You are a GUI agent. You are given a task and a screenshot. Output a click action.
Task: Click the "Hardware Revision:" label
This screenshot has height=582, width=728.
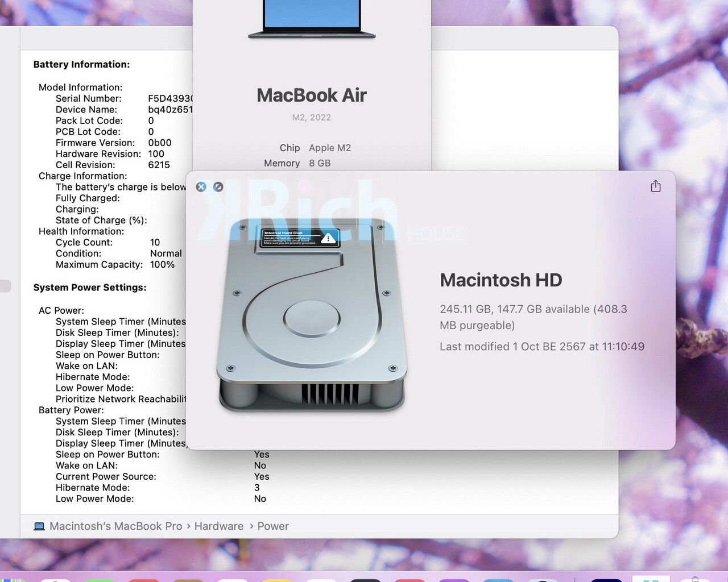tap(98, 154)
